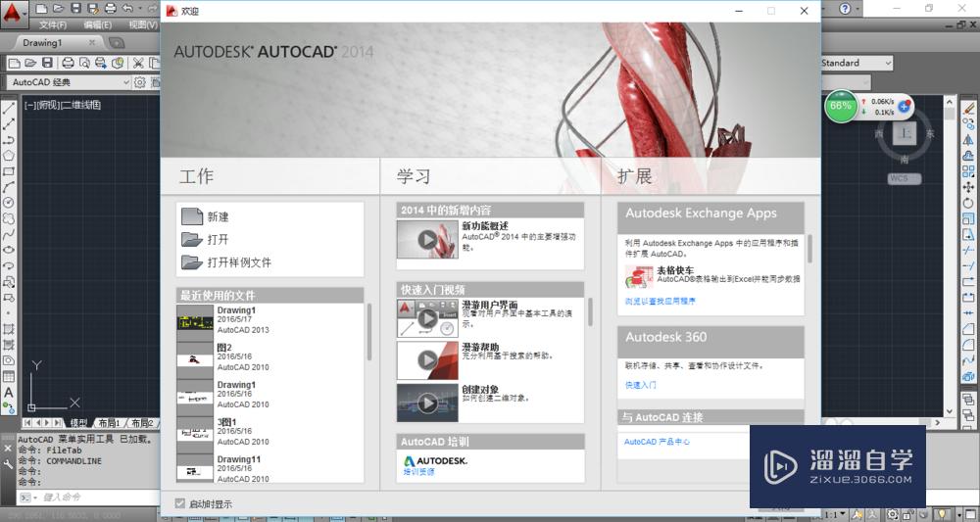The width and height of the screenshot is (980, 522).
Task: Switch to the 布局2 layout tab
Action: tap(142, 423)
